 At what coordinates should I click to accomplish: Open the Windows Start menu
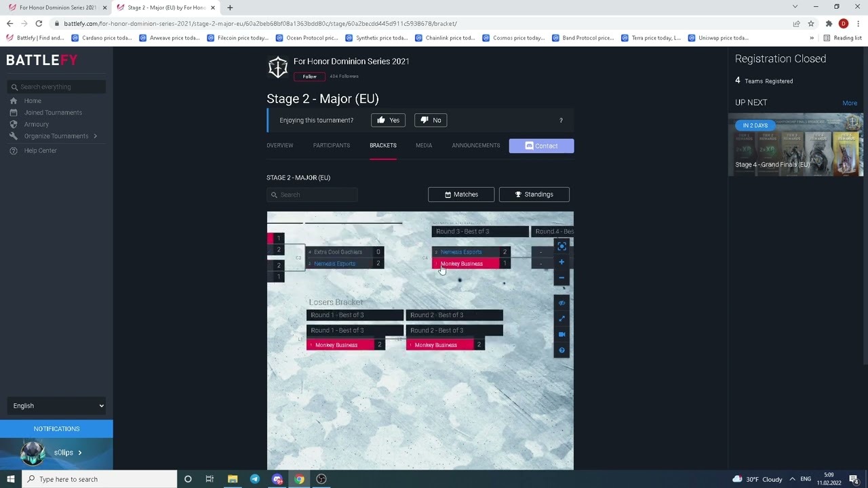pyautogui.click(x=11, y=479)
